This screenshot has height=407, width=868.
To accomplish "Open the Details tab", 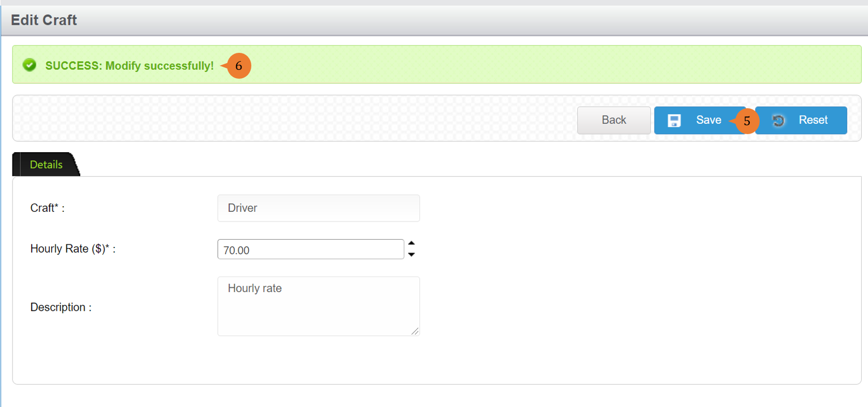I will coord(46,165).
